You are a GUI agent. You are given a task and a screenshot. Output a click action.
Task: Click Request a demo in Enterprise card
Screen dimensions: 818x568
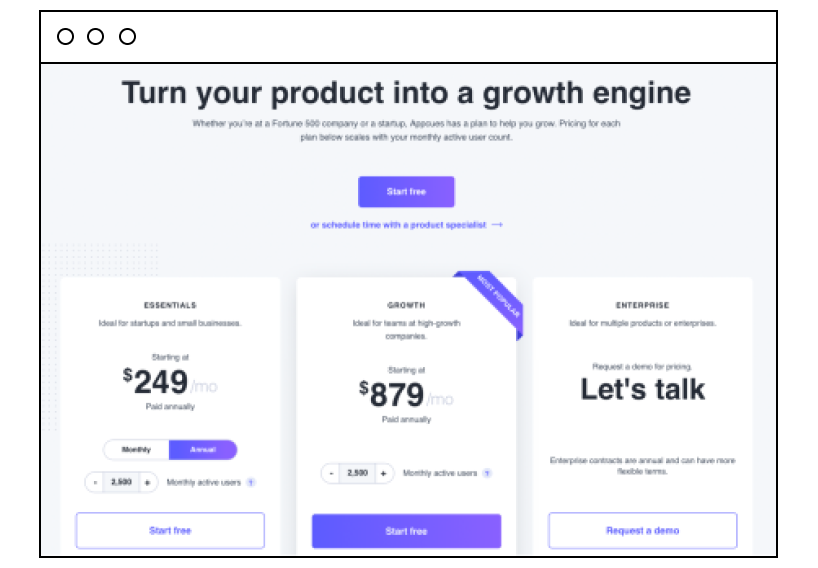pyautogui.click(x=643, y=530)
